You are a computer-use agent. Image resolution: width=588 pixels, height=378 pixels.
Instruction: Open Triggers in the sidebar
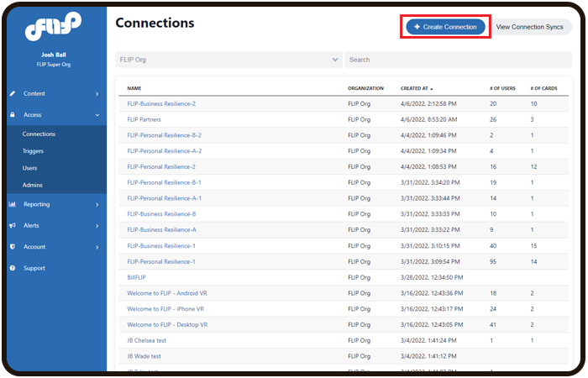point(33,150)
